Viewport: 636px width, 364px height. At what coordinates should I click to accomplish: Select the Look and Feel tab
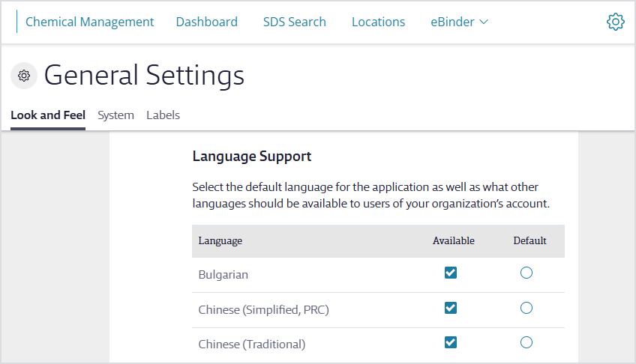[x=48, y=115]
